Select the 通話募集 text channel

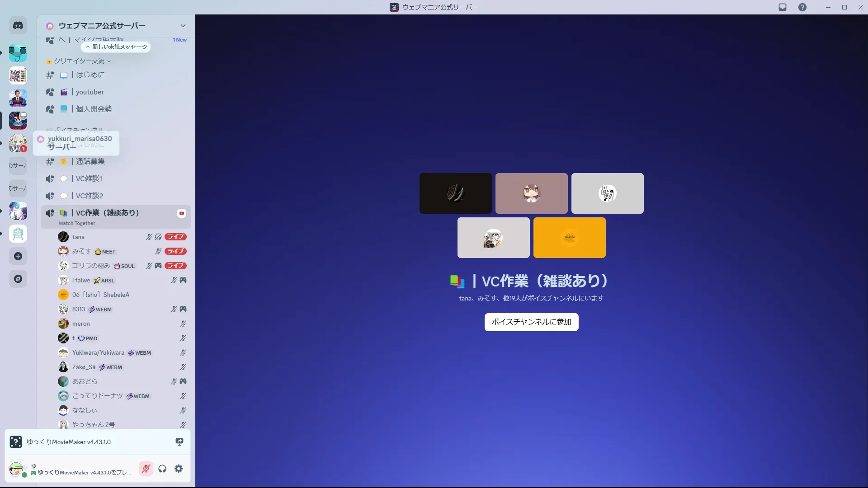90,161
